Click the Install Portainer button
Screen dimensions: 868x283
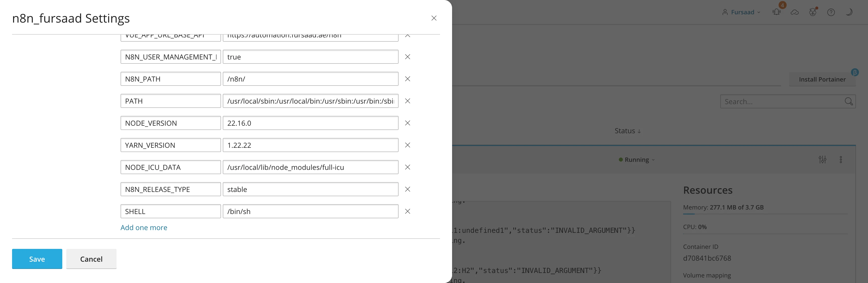822,80
